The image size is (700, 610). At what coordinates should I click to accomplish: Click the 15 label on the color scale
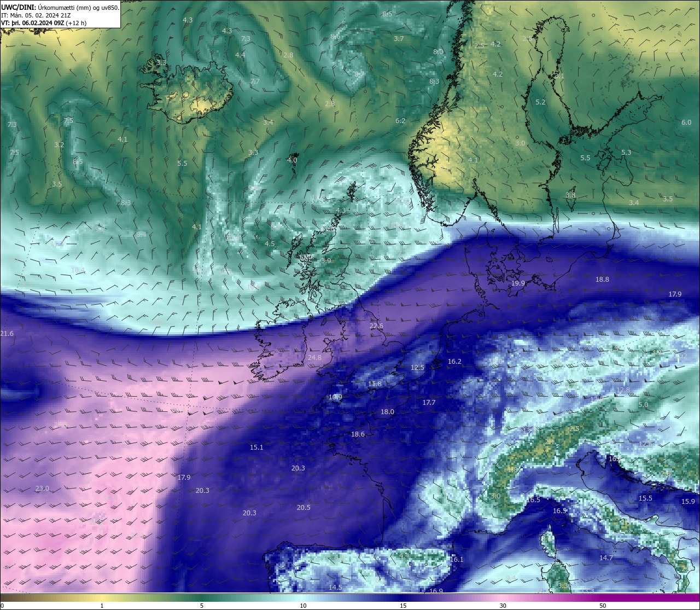point(403,606)
